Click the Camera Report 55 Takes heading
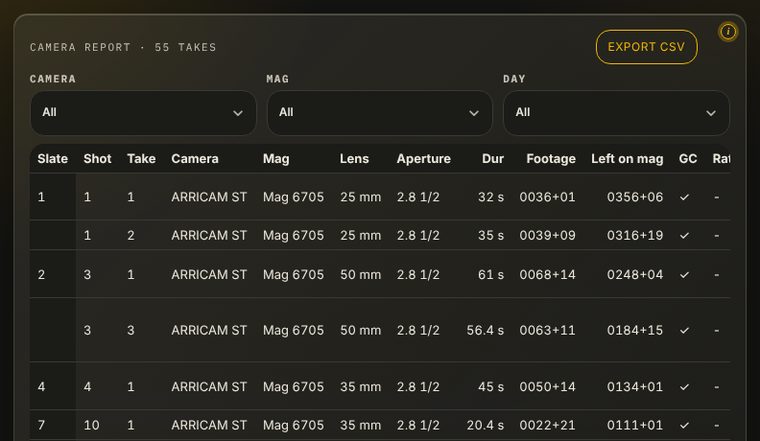 (x=123, y=47)
